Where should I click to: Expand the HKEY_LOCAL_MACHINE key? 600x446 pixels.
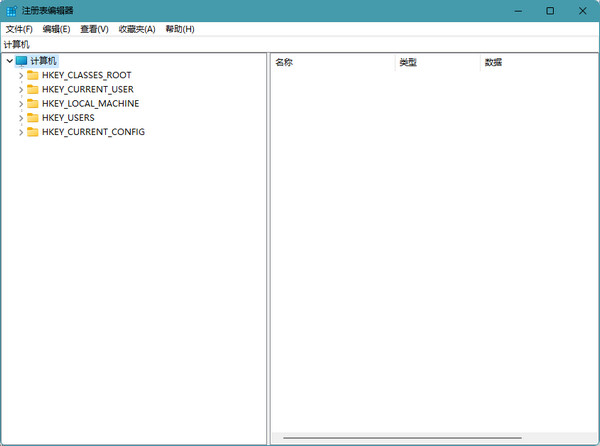[x=20, y=103]
